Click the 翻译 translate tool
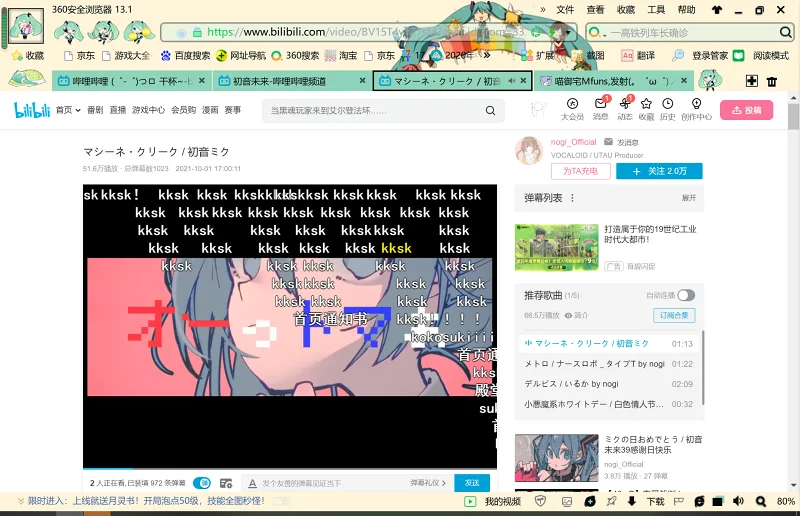 click(638, 55)
